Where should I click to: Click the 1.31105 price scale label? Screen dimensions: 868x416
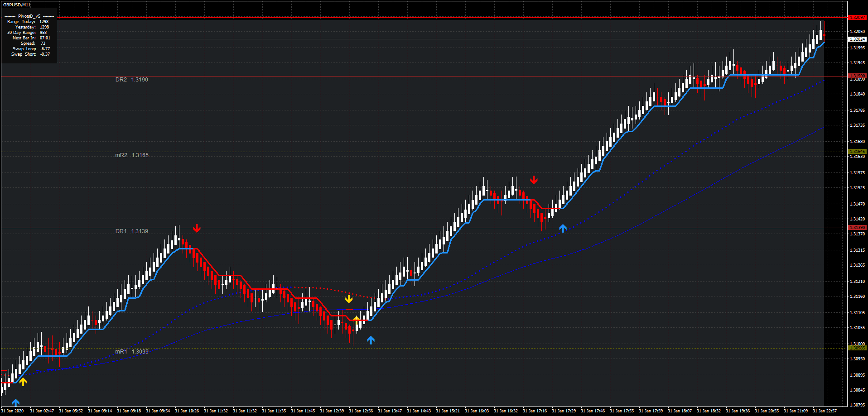pyautogui.click(x=857, y=313)
